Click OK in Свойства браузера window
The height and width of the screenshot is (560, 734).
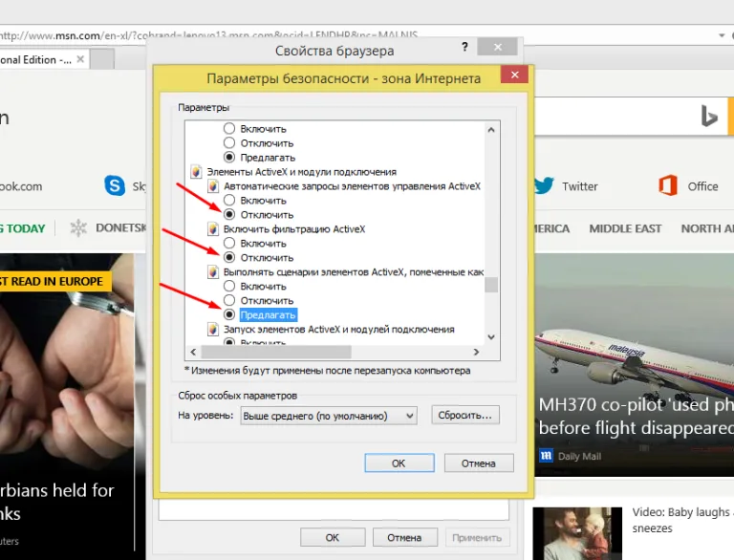(x=333, y=537)
